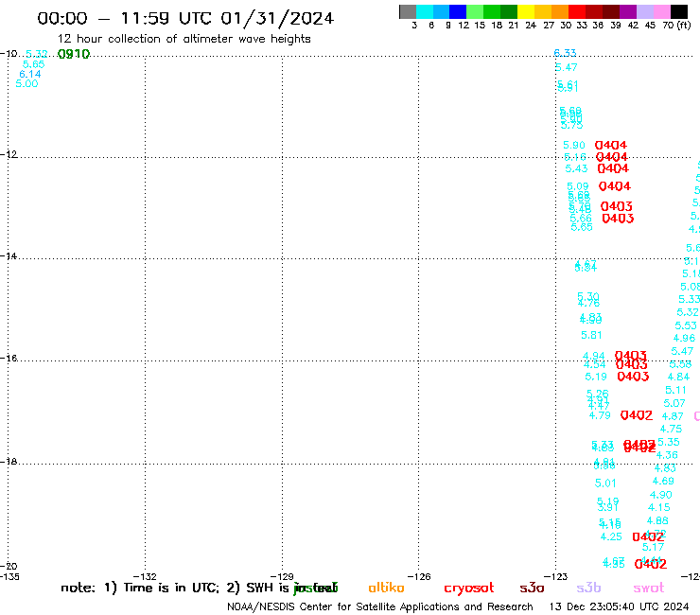This screenshot has height=615, width=700.
Task: Click the purple legend swatch
Action: pyautogui.click(x=628, y=11)
